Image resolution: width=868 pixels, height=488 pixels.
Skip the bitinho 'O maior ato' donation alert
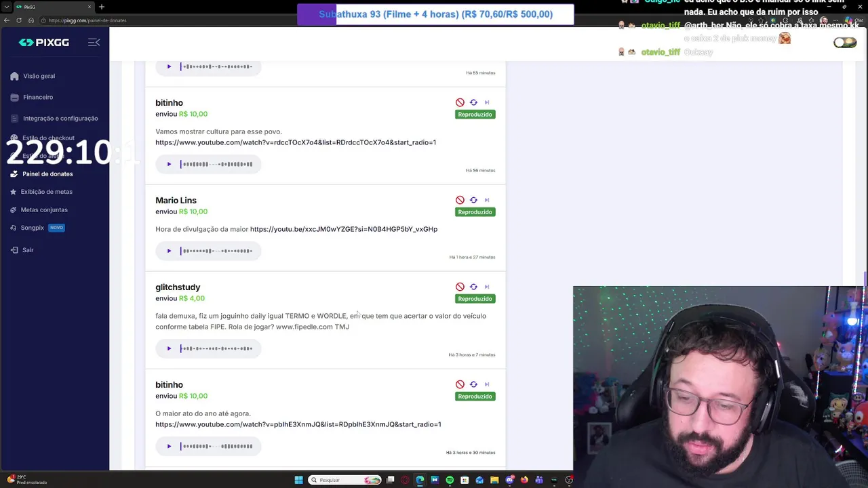(487, 384)
